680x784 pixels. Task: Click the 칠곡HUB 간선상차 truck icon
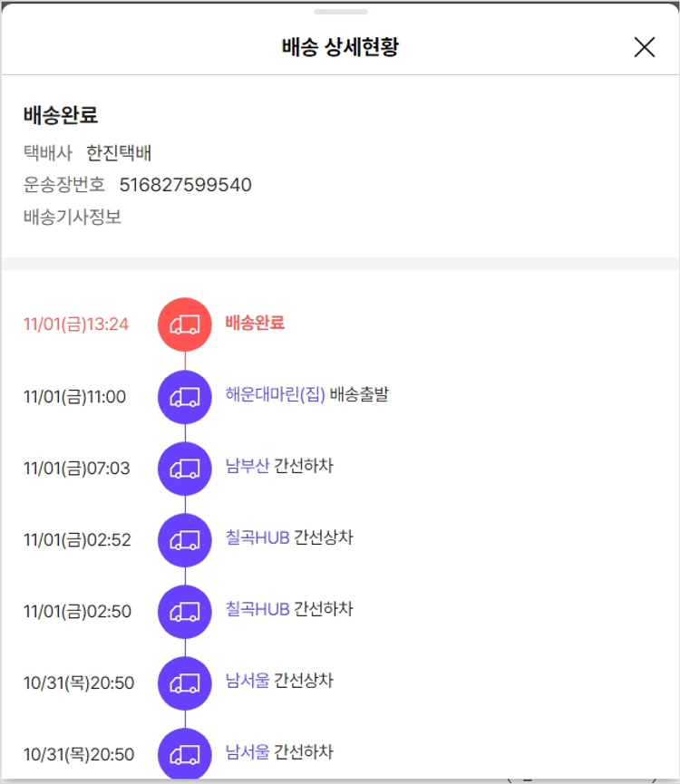coord(185,539)
